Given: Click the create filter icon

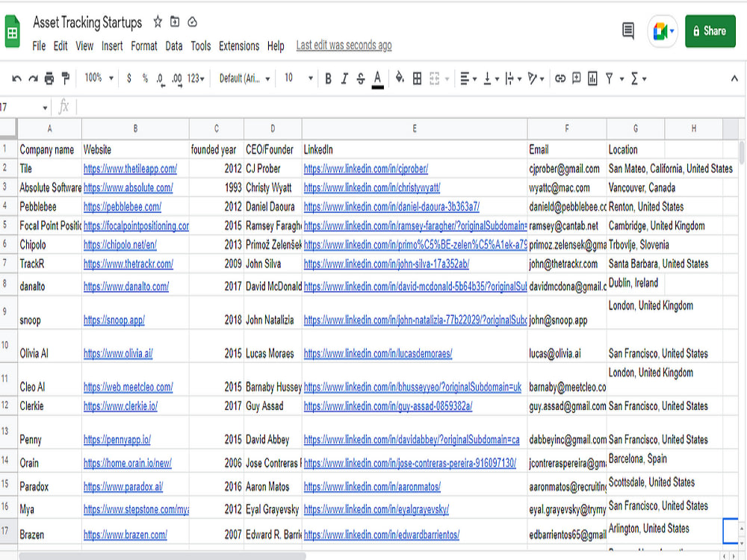Looking at the screenshot, I should 609,78.
